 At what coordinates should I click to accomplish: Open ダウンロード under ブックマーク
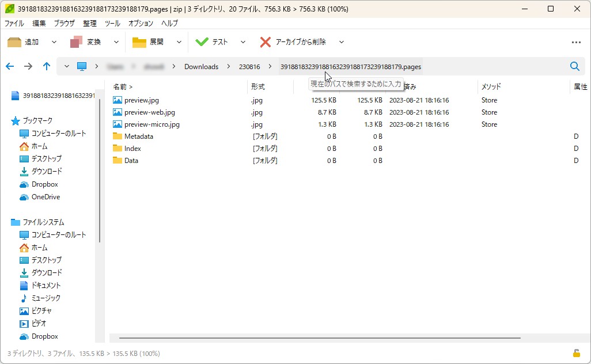[40, 172]
